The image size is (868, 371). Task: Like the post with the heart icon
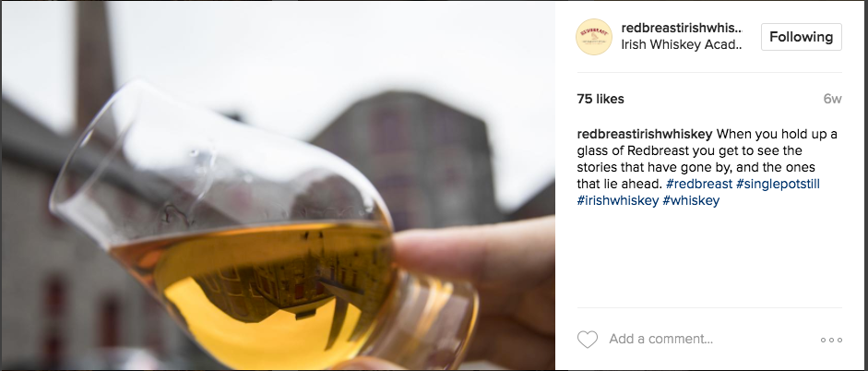tap(588, 340)
